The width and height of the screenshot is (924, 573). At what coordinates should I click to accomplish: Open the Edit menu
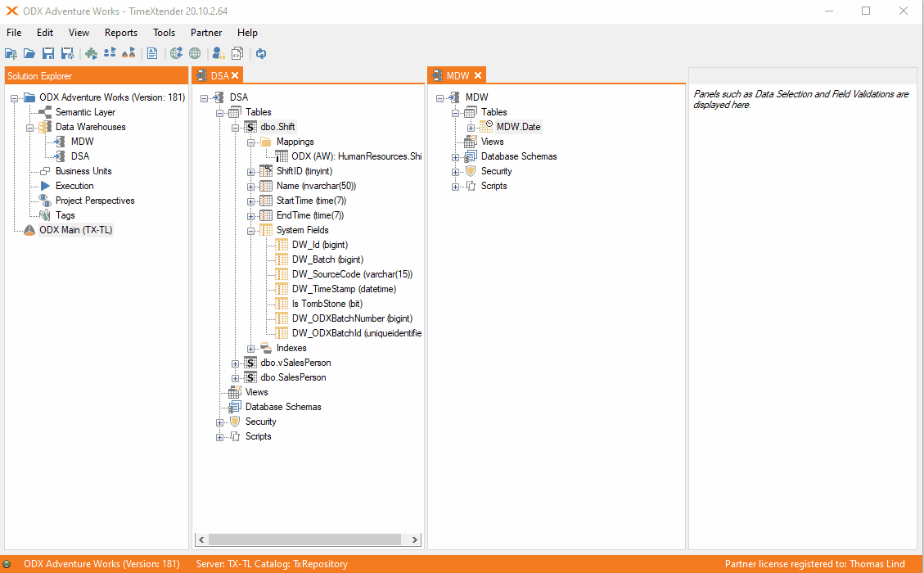[45, 33]
